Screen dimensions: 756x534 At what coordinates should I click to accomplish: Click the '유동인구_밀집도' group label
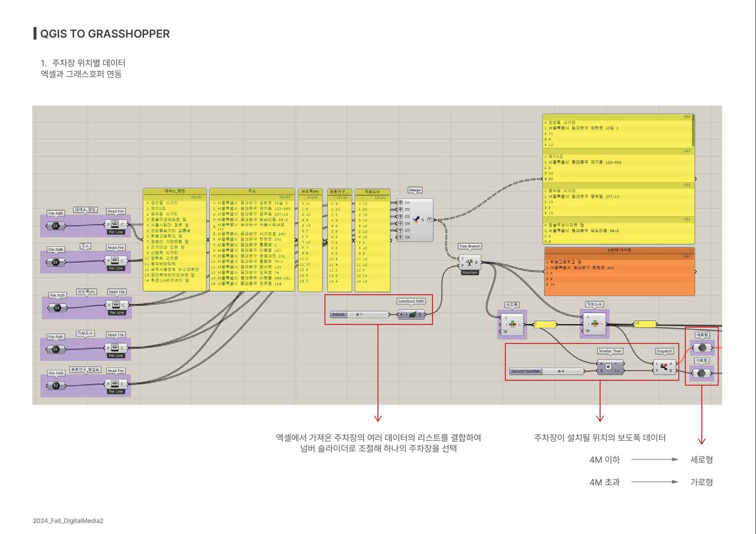(x=85, y=369)
